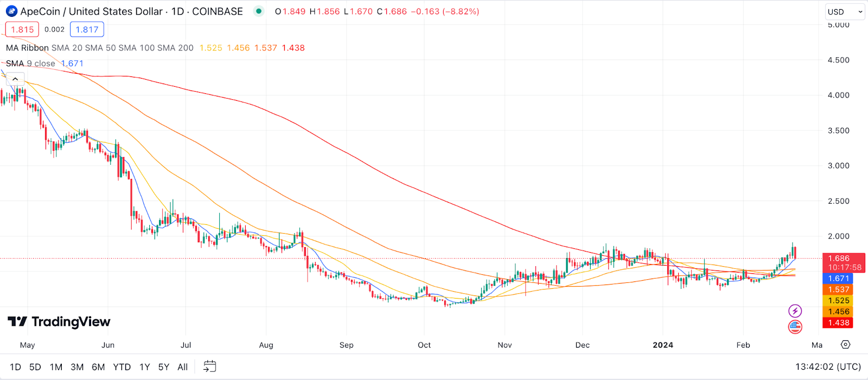Click the −0.163 (−8.82%) change value
The width and height of the screenshot is (868, 380).
pos(444,11)
